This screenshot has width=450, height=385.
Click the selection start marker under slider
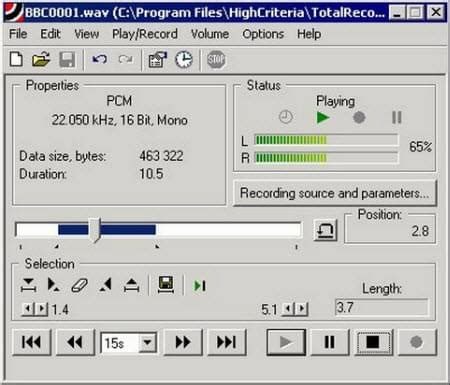[x=57, y=247]
